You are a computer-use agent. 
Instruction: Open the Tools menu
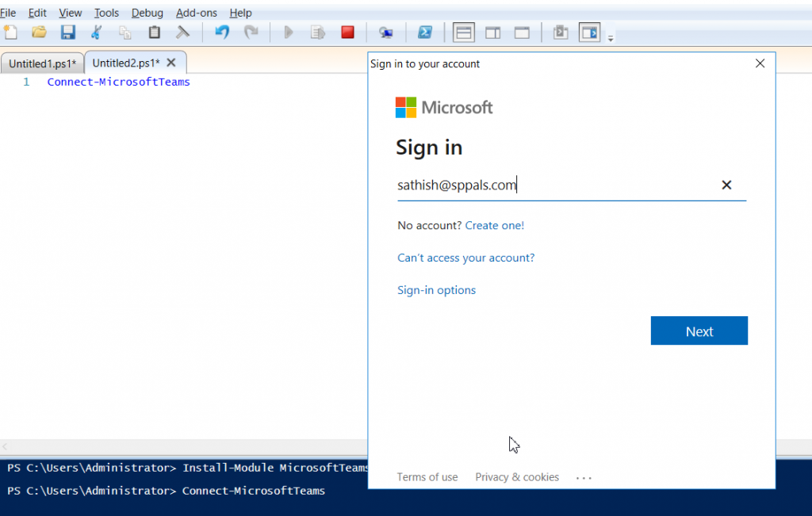[x=107, y=13]
